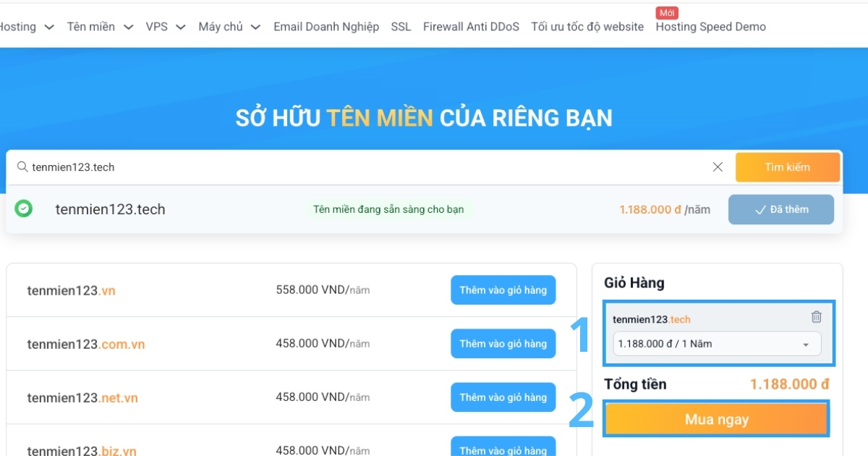The height and width of the screenshot is (456, 868).
Task: Click the green checkmark availability icon
Action: pyautogui.click(x=24, y=209)
